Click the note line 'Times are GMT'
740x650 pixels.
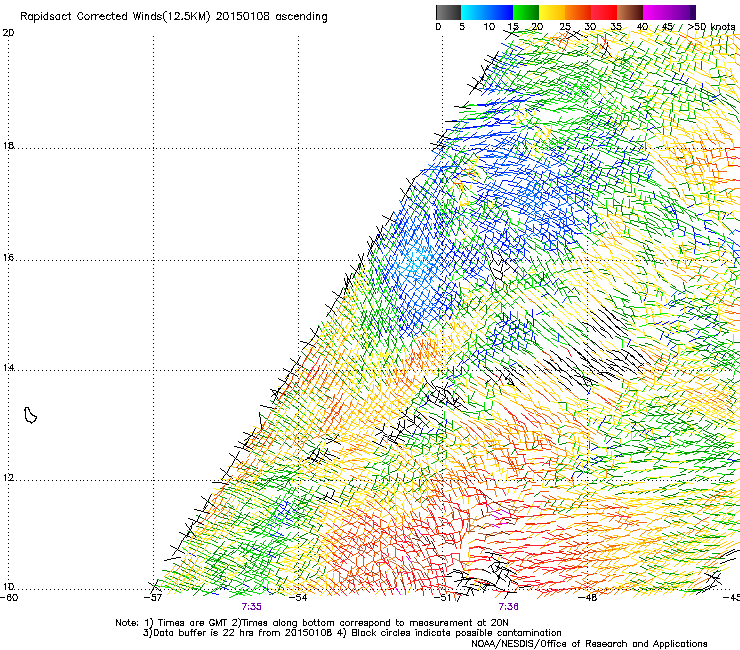point(192,623)
